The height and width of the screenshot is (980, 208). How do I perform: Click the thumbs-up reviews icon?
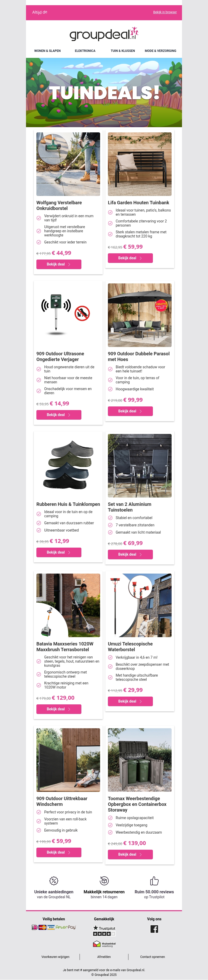pos(154,880)
